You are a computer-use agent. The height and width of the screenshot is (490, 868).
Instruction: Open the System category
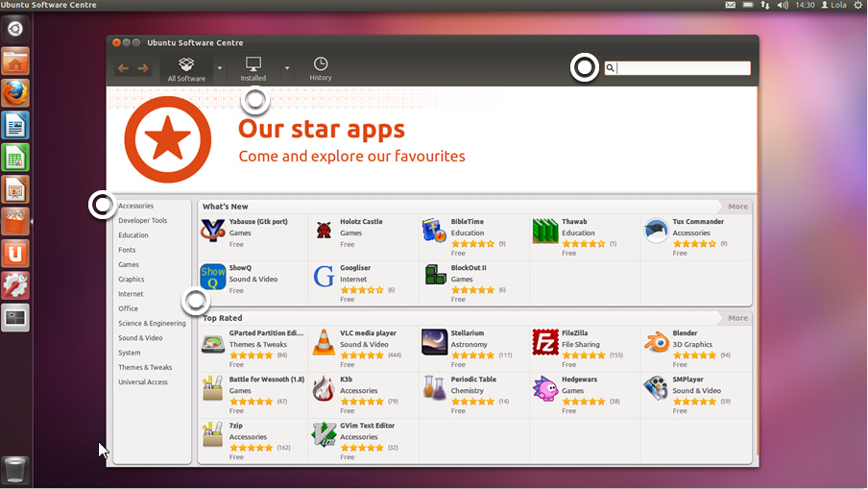[x=129, y=353]
